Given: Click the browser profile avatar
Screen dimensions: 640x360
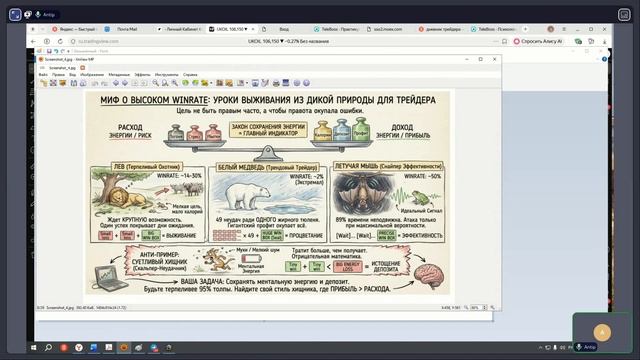Looking at the screenshot, I should [551, 29].
